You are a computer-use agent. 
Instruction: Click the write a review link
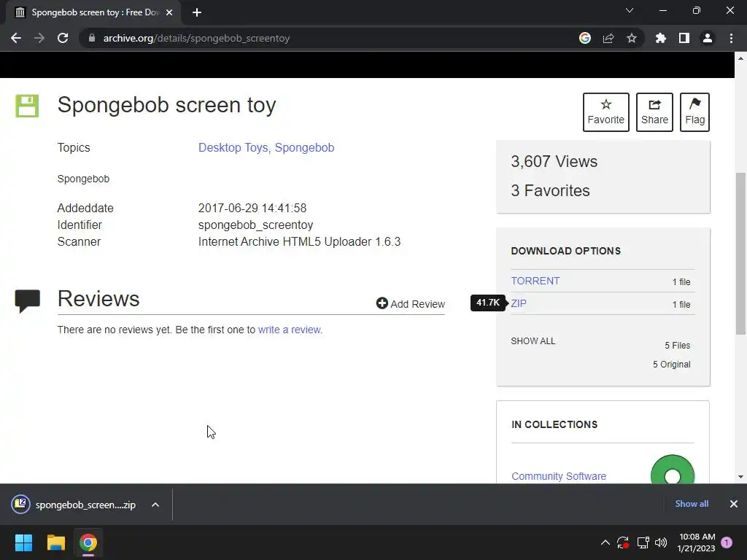[290, 330]
